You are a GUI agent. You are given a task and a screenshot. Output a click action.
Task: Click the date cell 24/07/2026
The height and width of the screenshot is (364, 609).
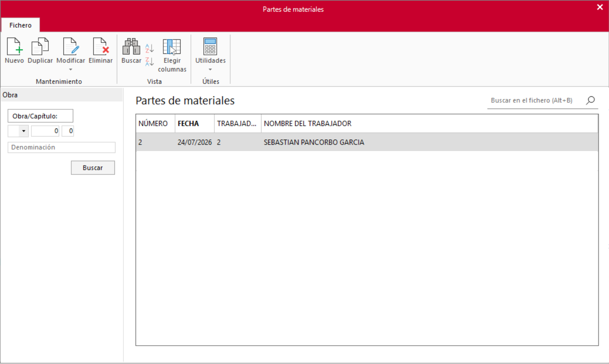tap(195, 142)
